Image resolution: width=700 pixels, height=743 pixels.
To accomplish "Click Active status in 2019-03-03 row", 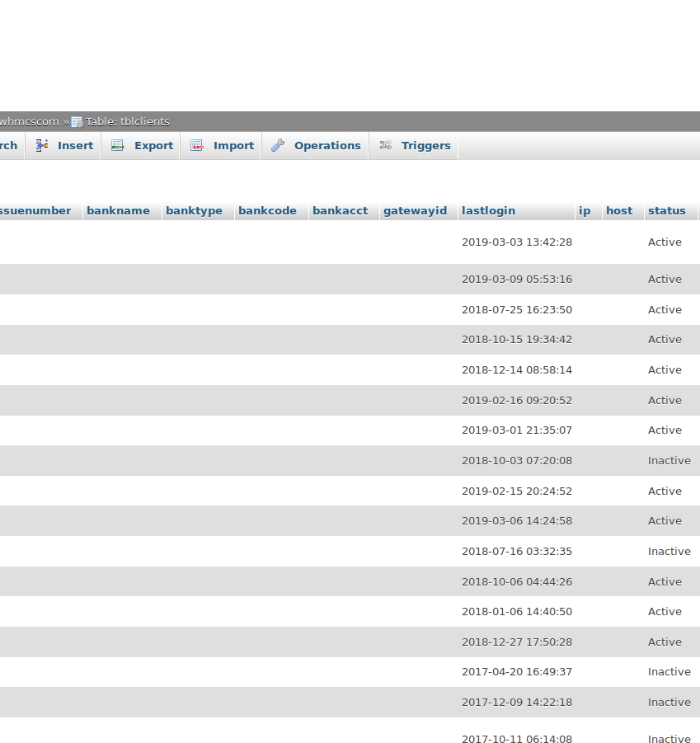I will (665, 242).
